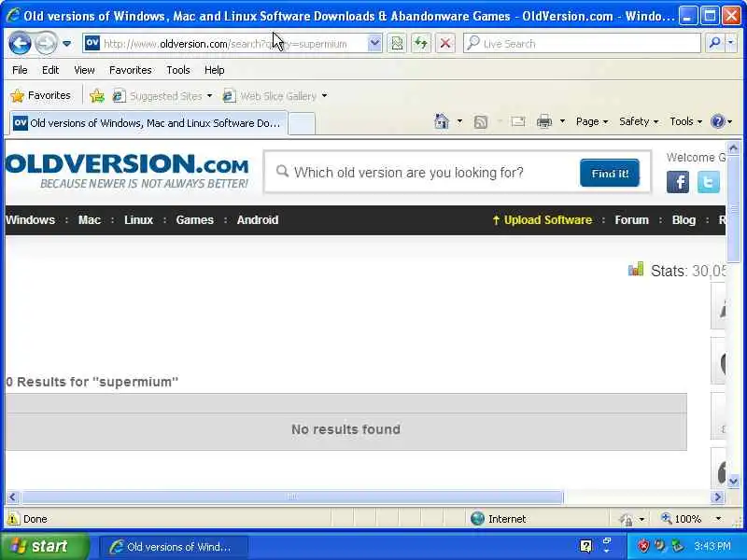747x560 pixels.
Task: Expand the Print dropdown arrow
Action: 562,121
